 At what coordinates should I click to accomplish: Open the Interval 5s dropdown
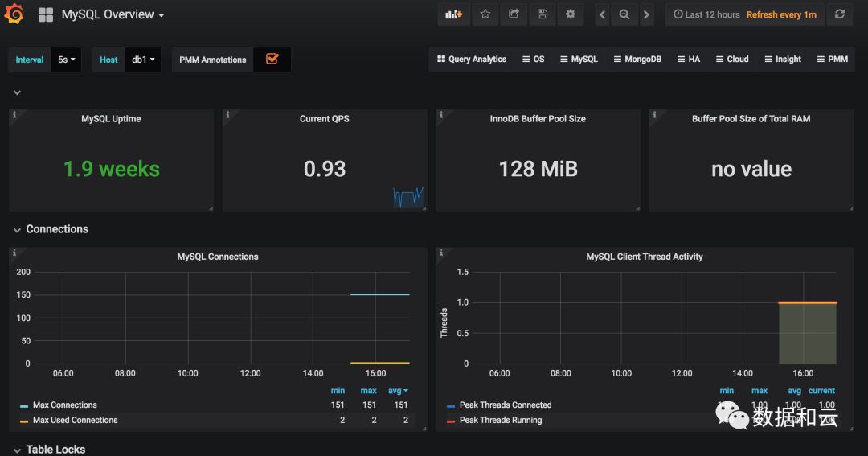point(67,60)
